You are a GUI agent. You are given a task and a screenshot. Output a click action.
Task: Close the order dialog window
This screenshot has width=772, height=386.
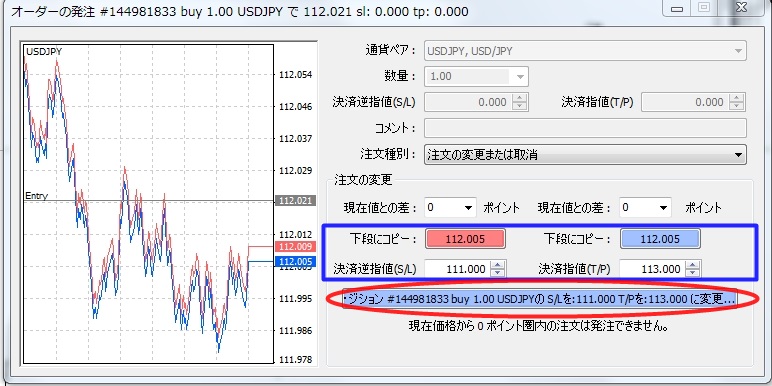[741, 8]
